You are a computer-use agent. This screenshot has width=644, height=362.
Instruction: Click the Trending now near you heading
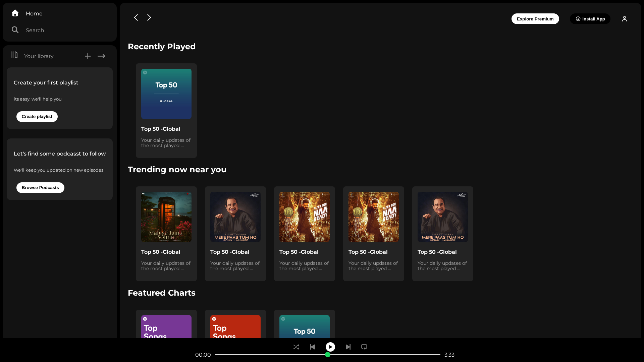pyautogui.click(x=177, y=170)
